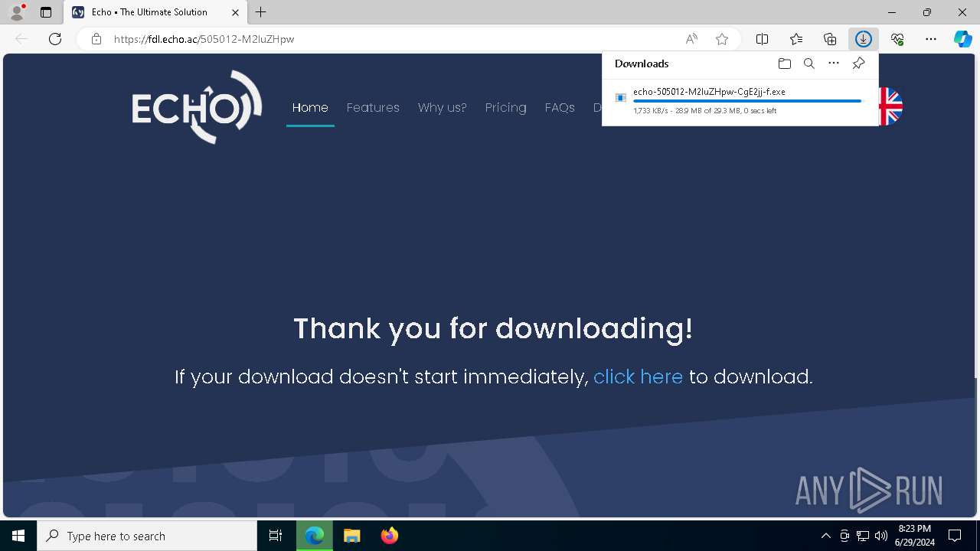Close the Echo browser tab
The width and height of the screenshot is (980, 551).
pyautogui.click(x=235, y=12)
